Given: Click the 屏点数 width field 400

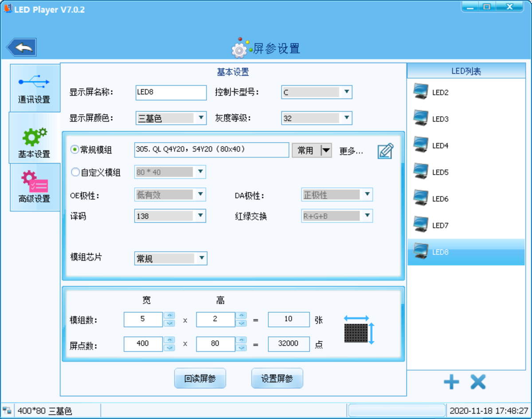Looking at the screenshot, I should (143, 344).
